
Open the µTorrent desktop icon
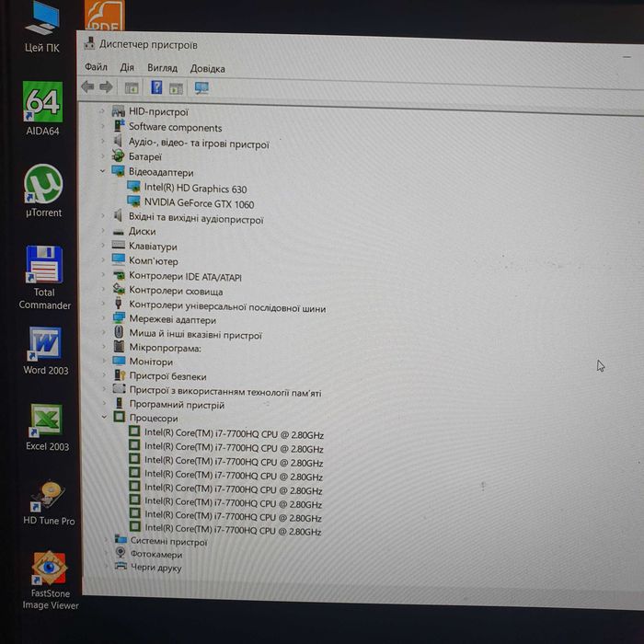pos(43,190)
